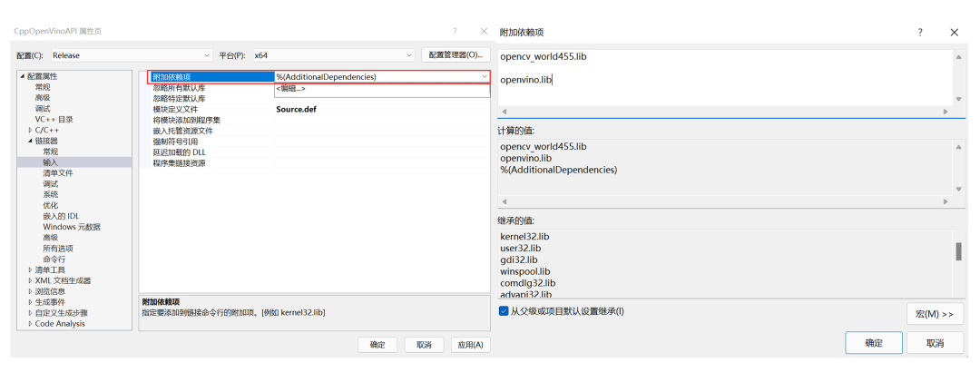Click user32.lib in 继承的值 list
The width and height of the screenshot is (980, 382).
coord(521,249)
